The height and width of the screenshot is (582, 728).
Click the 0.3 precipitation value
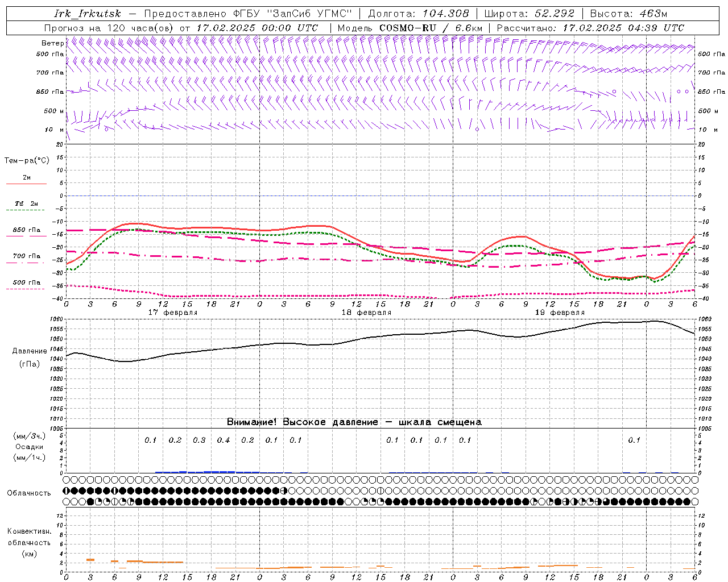click(x=199, y=440)
